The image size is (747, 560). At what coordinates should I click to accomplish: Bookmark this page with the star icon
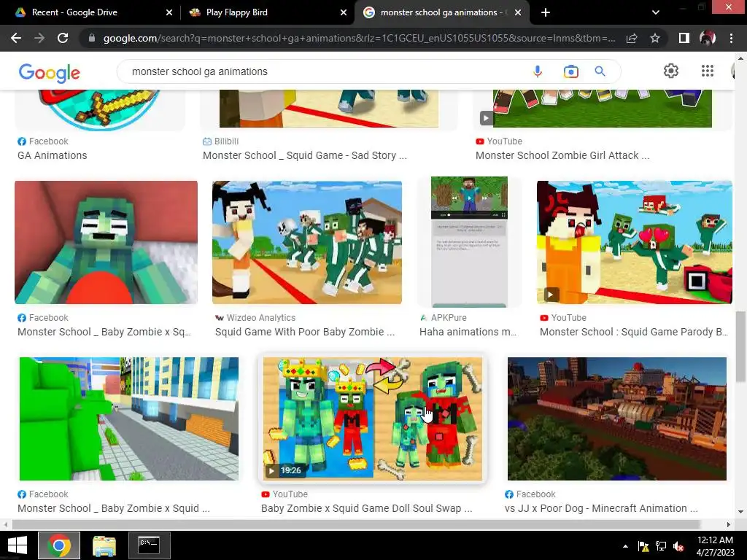(x=655, y=38)
